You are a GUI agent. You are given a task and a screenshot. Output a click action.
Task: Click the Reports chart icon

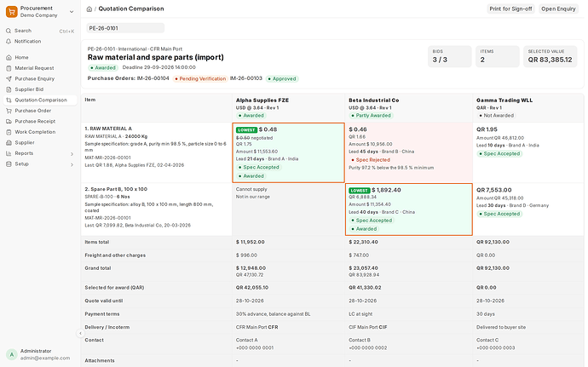click(9, 153)
